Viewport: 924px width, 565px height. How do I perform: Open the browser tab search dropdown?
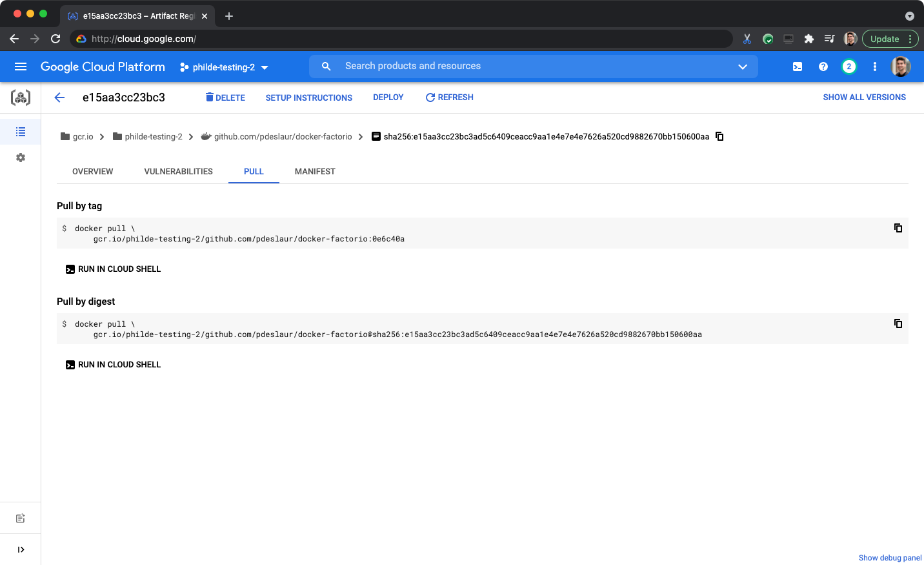coord(910,16)
